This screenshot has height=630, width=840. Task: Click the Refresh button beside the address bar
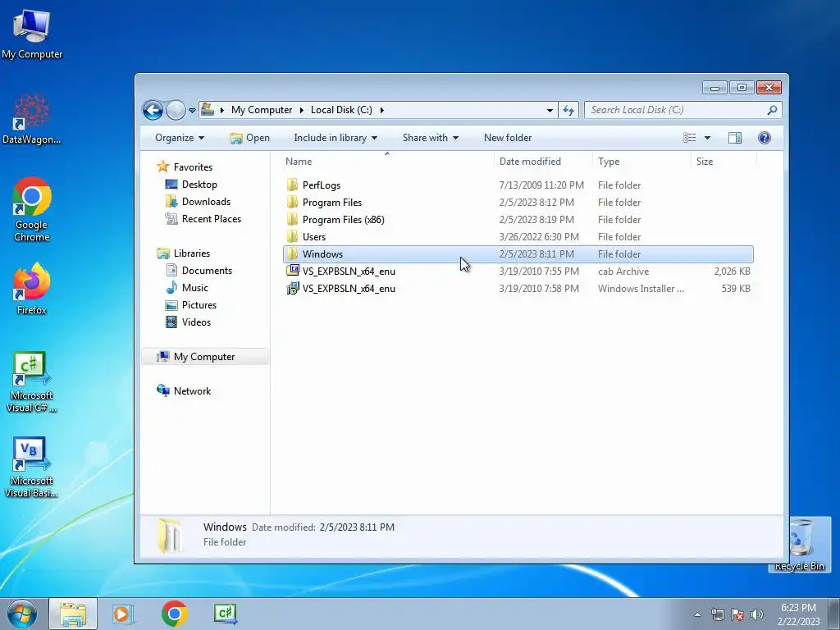568,111
